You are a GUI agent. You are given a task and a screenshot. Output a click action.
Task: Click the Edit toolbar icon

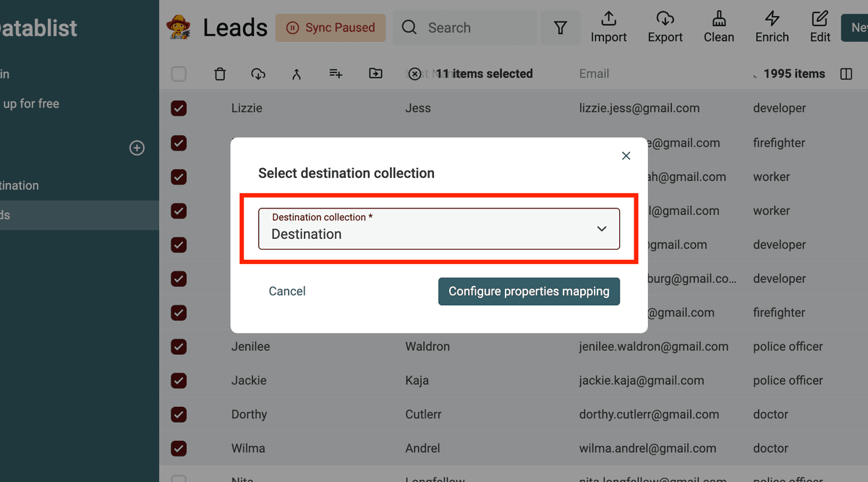820,28
